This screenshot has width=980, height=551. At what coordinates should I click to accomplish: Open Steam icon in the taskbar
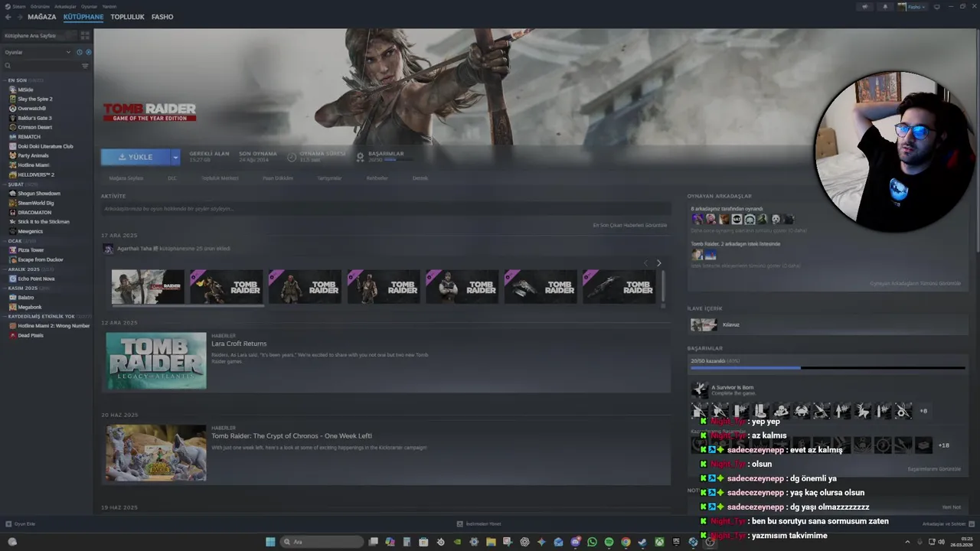(x=642, y=542)
